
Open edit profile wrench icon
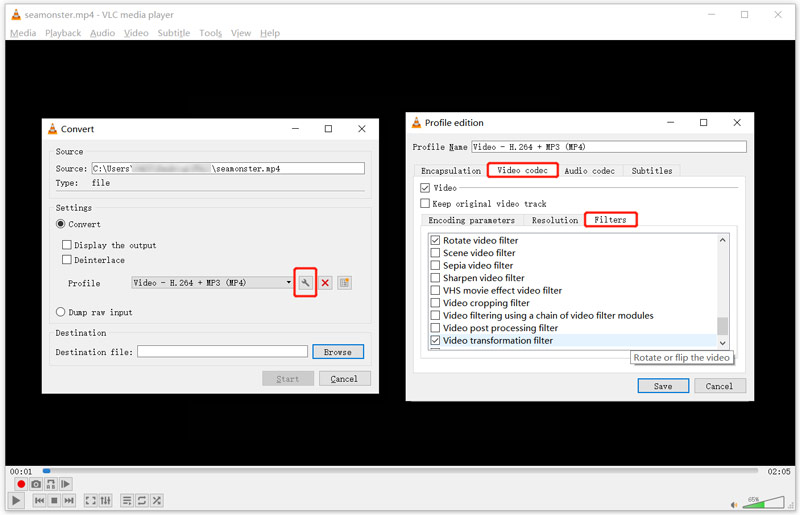coord(305,282)
